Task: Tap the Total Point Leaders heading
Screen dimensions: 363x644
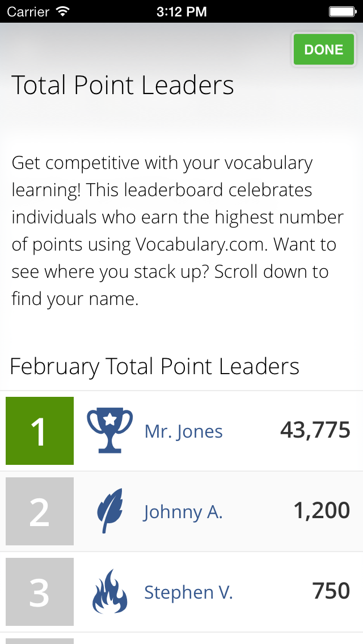Action: (123, 86)
